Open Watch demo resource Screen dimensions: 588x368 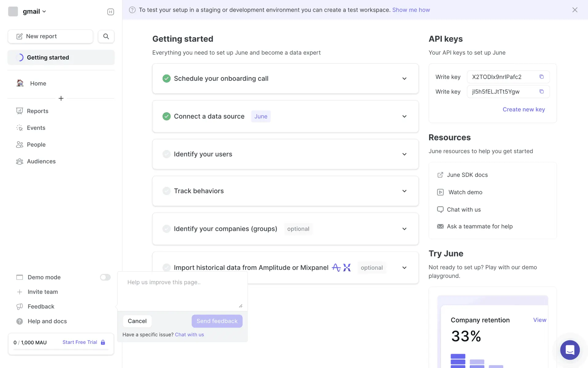pos(465,192)
